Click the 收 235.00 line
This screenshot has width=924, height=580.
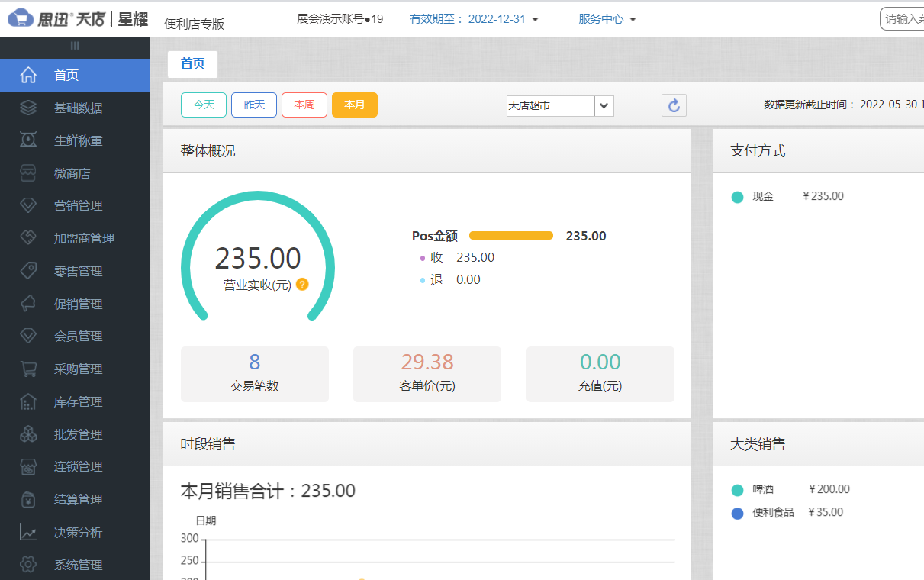[x=457, y=258]
